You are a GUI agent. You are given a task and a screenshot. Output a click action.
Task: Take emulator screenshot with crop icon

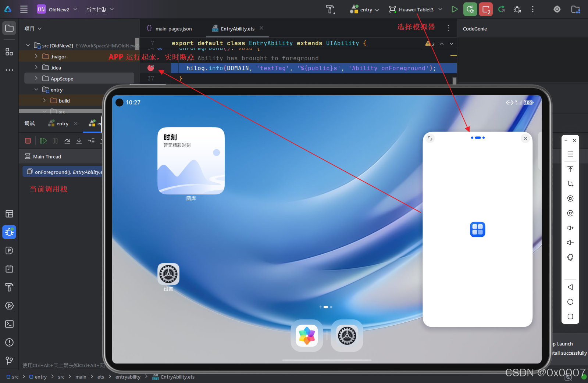pos(570,184)
